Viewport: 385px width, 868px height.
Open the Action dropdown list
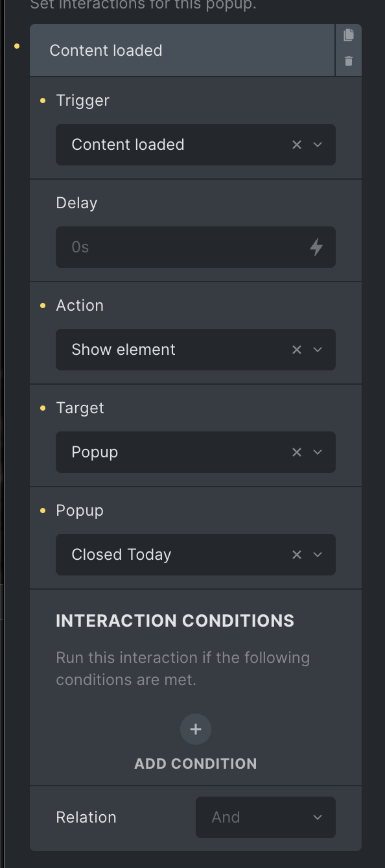click(x=318, y=350)
